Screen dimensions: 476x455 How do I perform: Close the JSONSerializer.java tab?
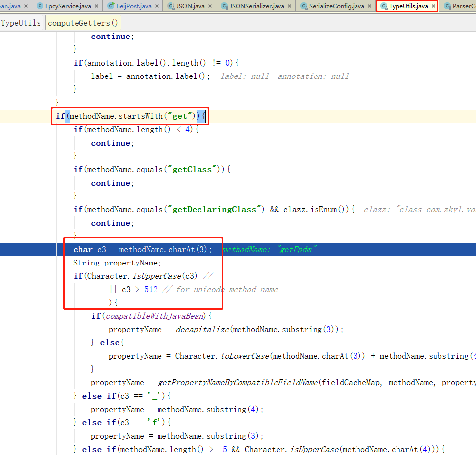click(x=289, y=6)
